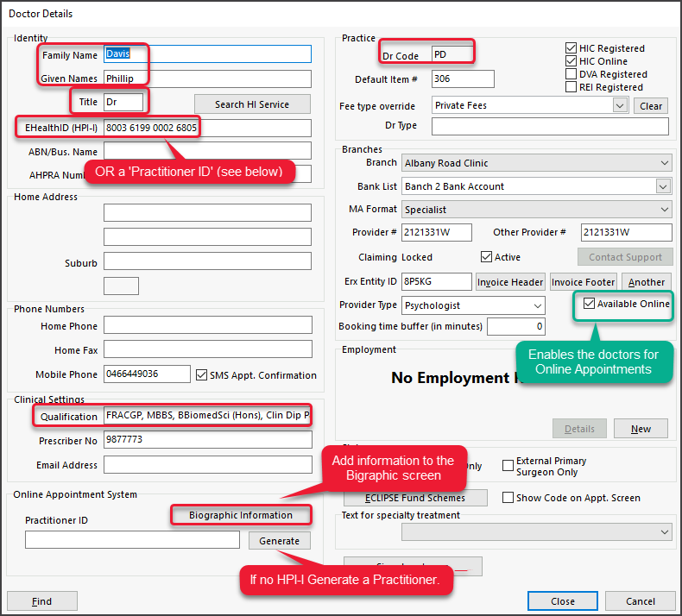
Task: Toggle SMS Appt. Confirmation checkbox
Action: coord(201,374)
